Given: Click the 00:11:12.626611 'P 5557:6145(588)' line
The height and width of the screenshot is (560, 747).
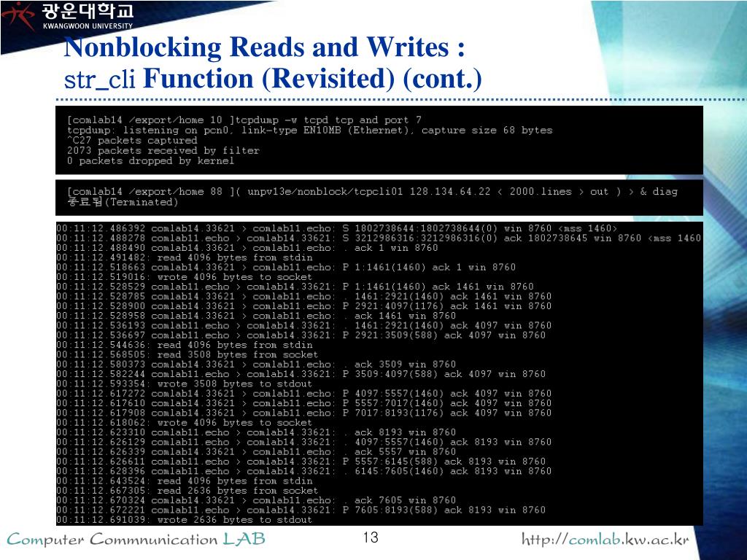Looking at the screenshot, I should 301,462.
